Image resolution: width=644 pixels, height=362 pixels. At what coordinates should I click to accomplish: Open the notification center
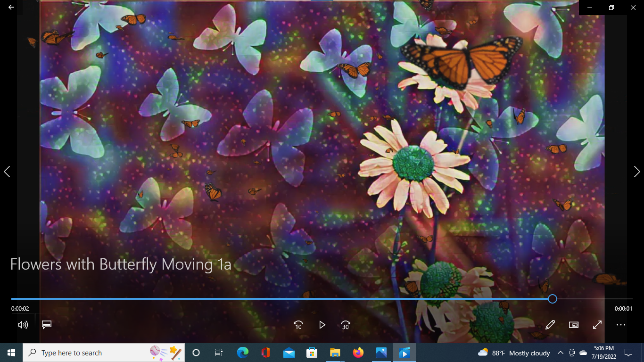pos(628,353)
